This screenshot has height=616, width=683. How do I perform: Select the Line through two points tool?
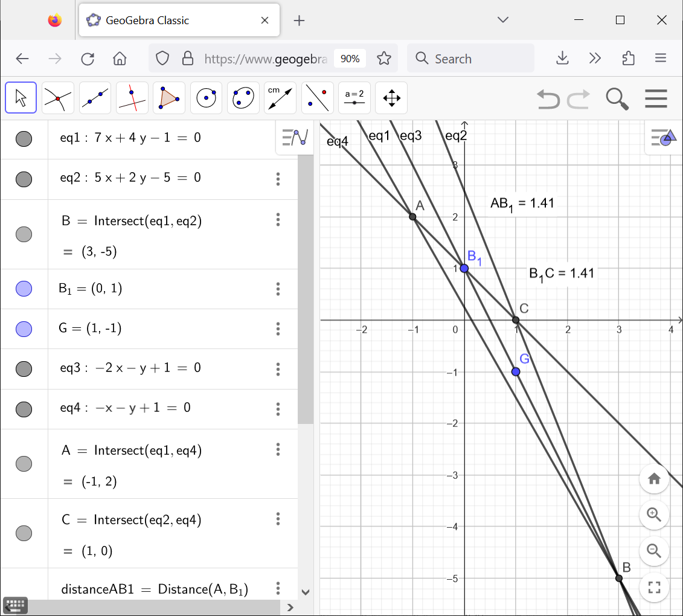(x=95, y=98)
